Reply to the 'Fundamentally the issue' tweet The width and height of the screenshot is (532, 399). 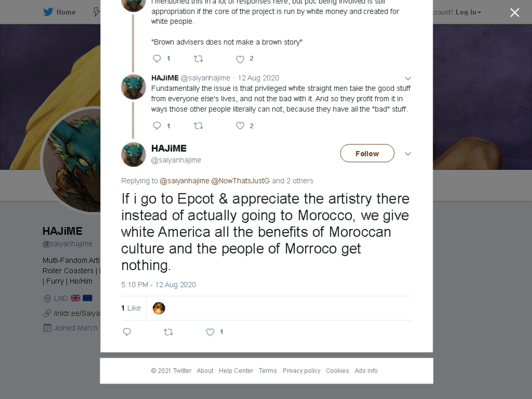click(x=157, y=126)
